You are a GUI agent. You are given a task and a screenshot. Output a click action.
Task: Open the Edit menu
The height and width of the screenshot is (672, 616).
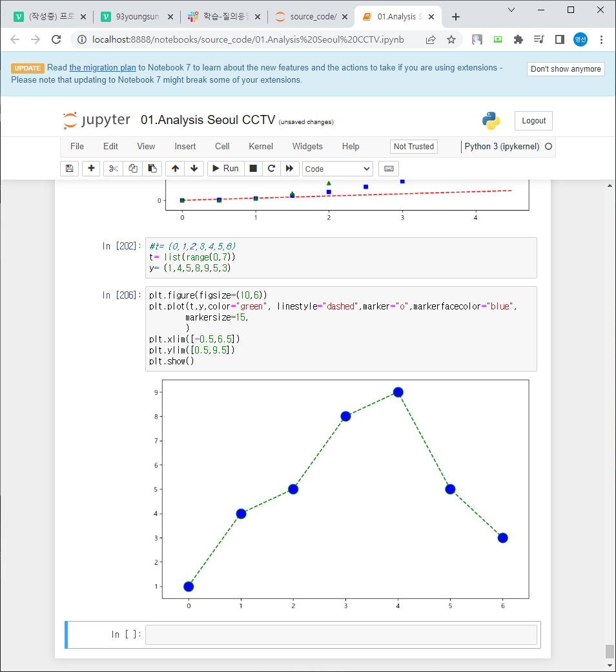pos(110,147)
